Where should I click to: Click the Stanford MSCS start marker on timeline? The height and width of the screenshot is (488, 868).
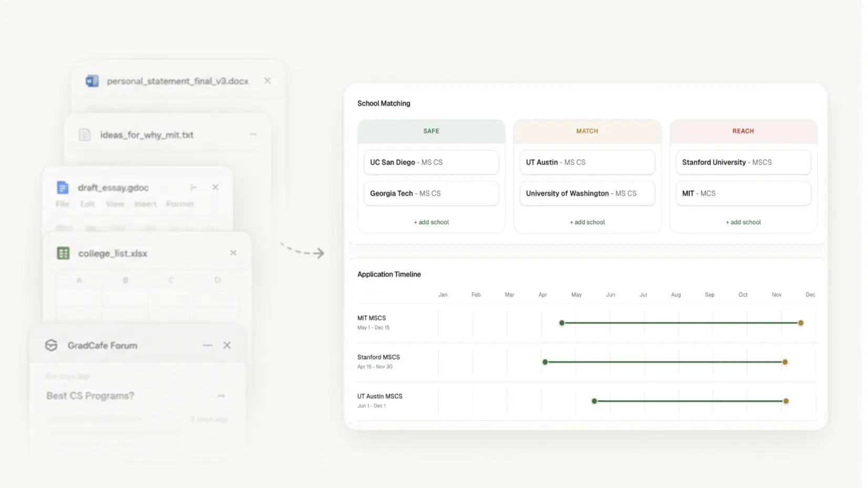point(545,362)
